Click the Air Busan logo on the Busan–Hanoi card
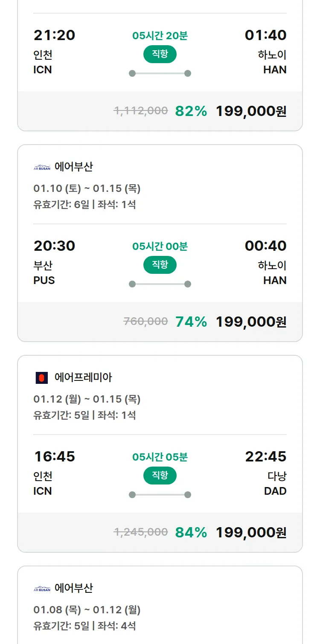 click(42, 167)
